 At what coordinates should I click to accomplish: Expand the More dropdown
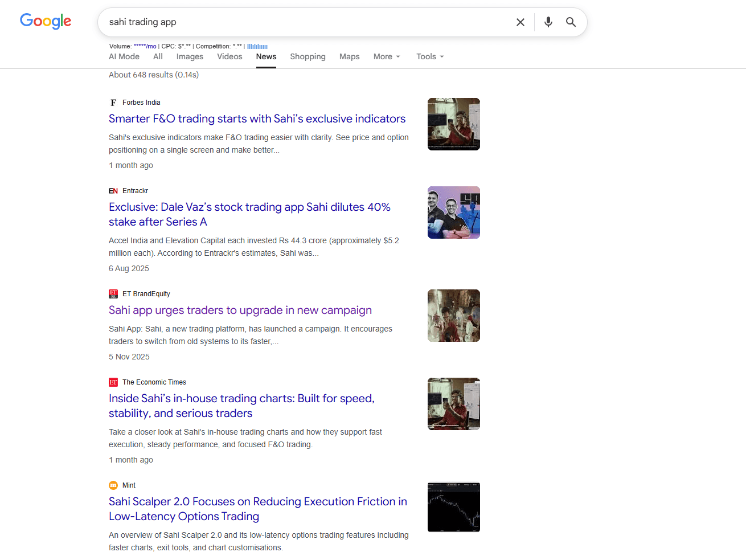click(387, 56)
